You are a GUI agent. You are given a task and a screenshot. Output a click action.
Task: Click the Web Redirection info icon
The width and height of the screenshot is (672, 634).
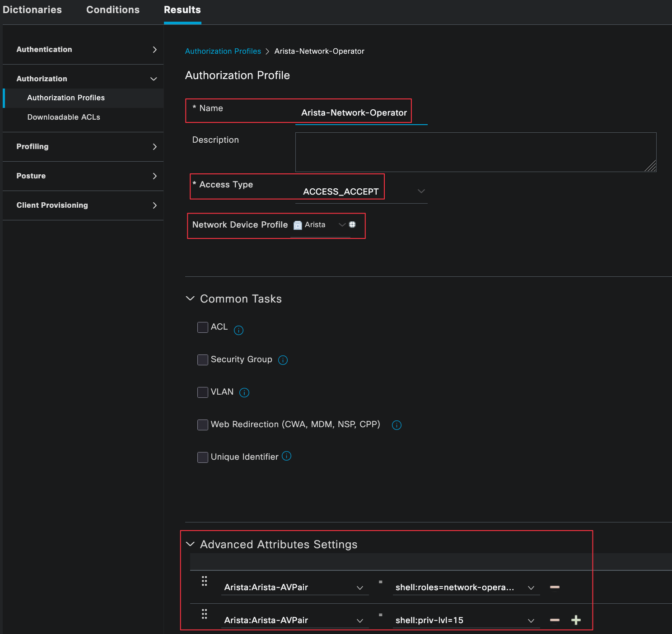(x=397, y=425)
